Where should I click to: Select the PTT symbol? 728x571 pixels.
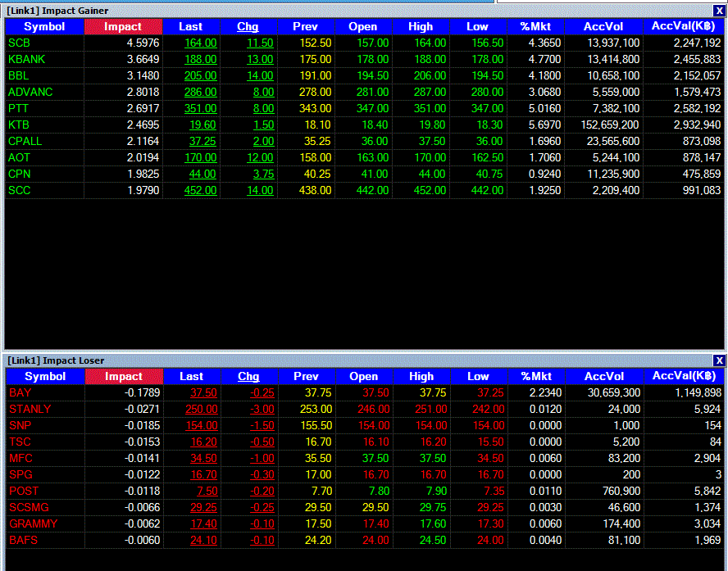(18, 108)
